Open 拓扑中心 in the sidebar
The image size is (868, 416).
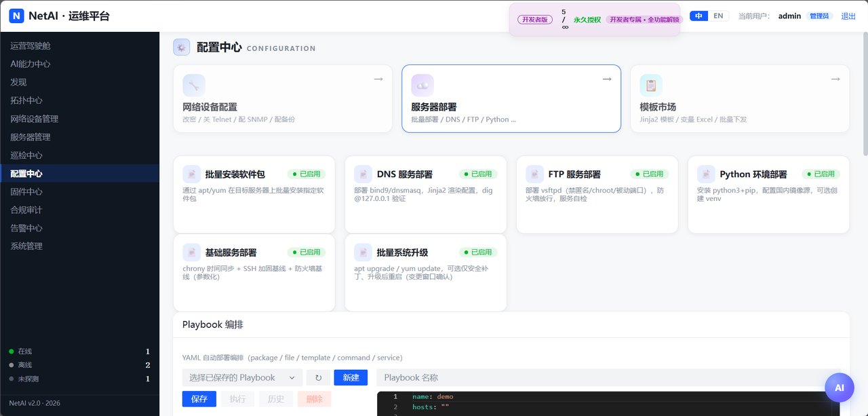point(79,100)
